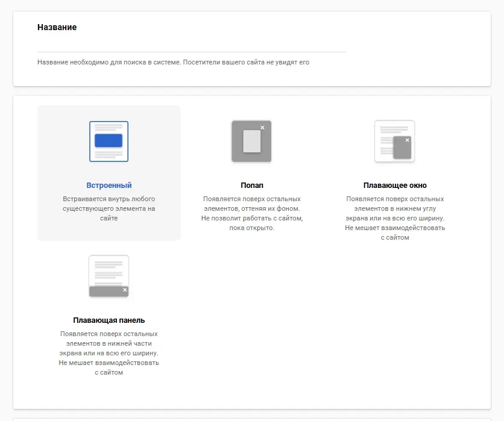Choose the Плавающее окно icon
Viewport: 504px width, 421px height.
point(394,142)
